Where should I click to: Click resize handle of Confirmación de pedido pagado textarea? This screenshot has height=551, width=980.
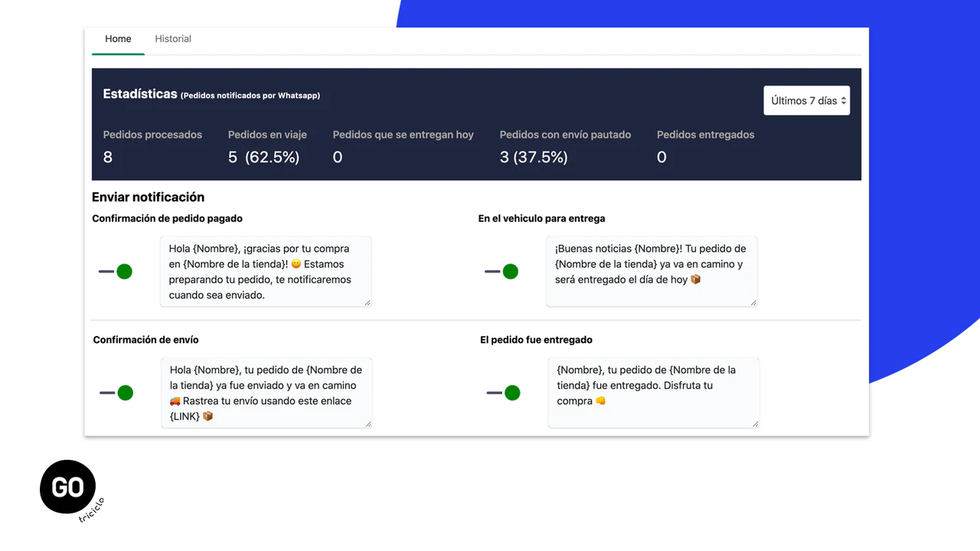click(367, 303)
